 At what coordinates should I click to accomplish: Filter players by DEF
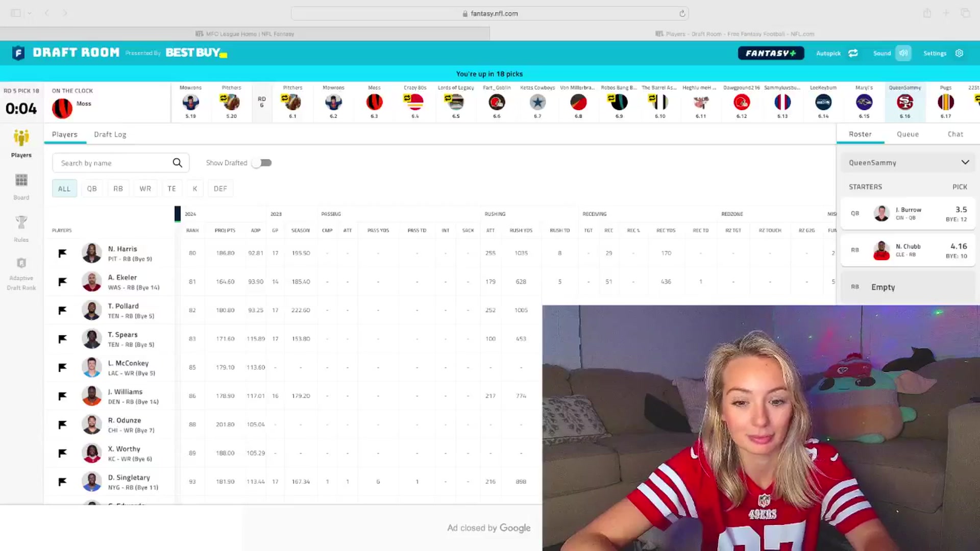[220, 189]
